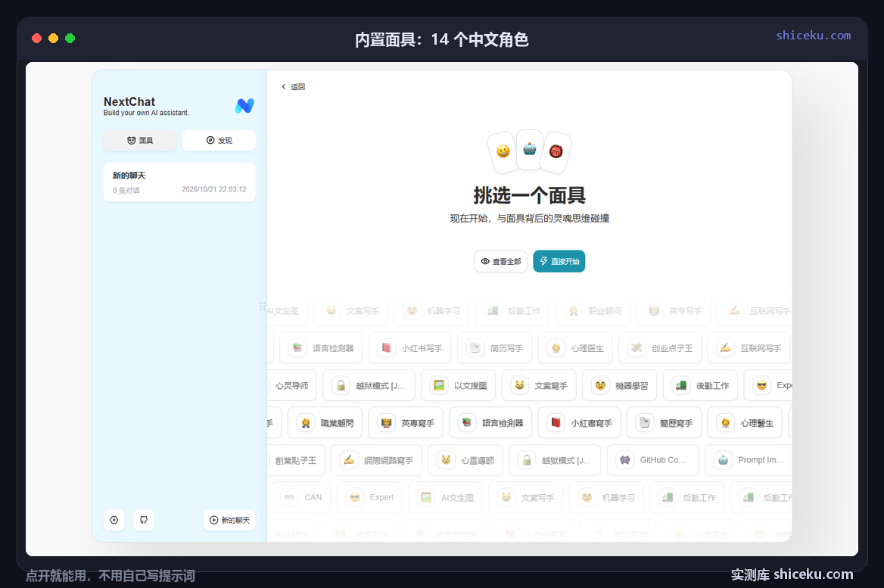Viewport: 884px width, 588px height.
Task: Pick the 小紅書寫手 red book mask
Action: pyautogui.click(x=579, y=423)
